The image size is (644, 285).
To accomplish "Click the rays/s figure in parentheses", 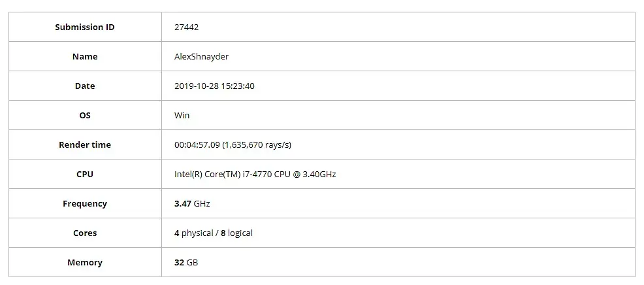I will 257,144.
